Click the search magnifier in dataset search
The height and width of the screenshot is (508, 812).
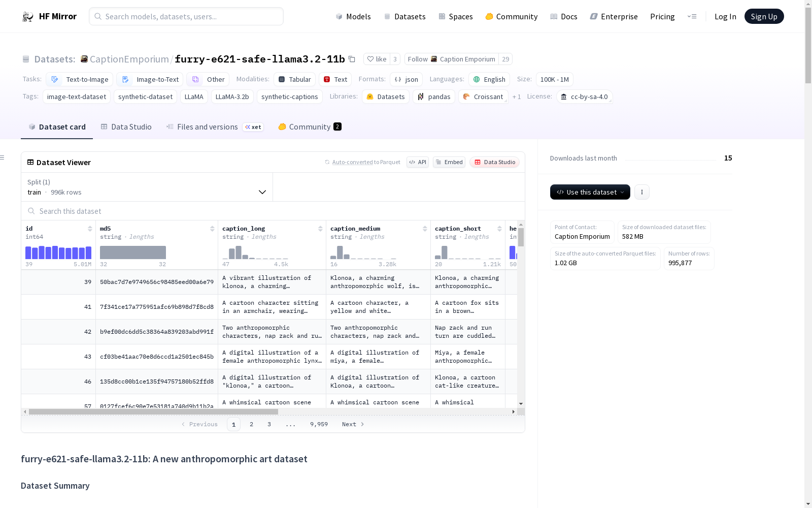31,211
